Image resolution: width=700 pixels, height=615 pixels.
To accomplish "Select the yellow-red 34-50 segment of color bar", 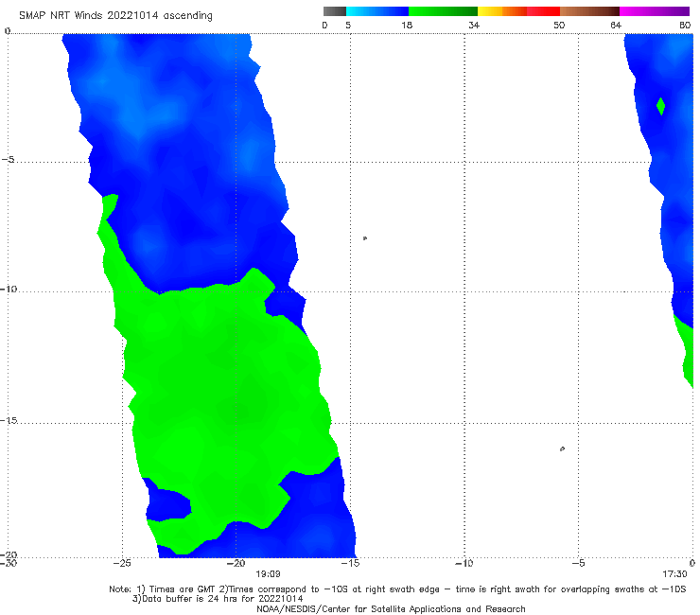I will [x=518, y=11].
